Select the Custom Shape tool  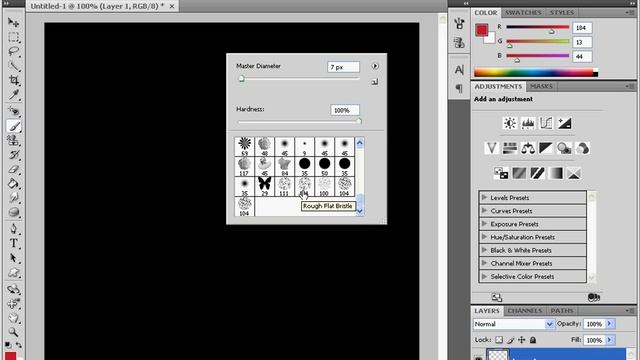13,272
